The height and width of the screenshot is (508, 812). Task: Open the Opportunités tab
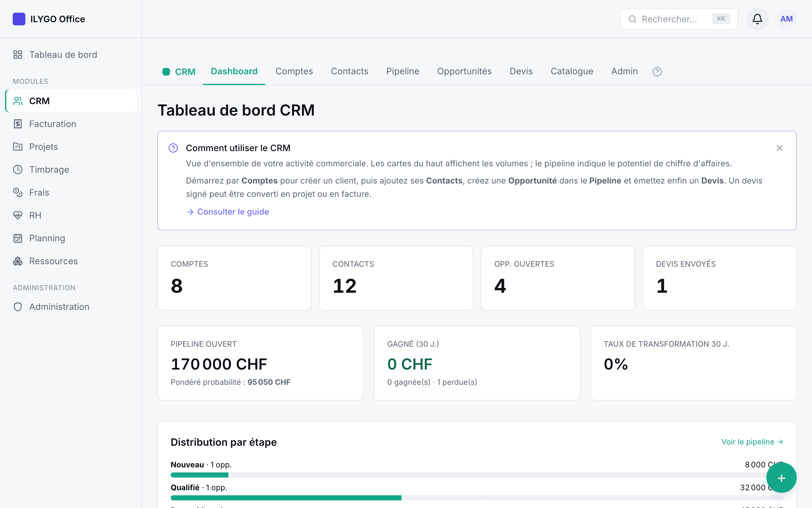(x=464, y=71)
